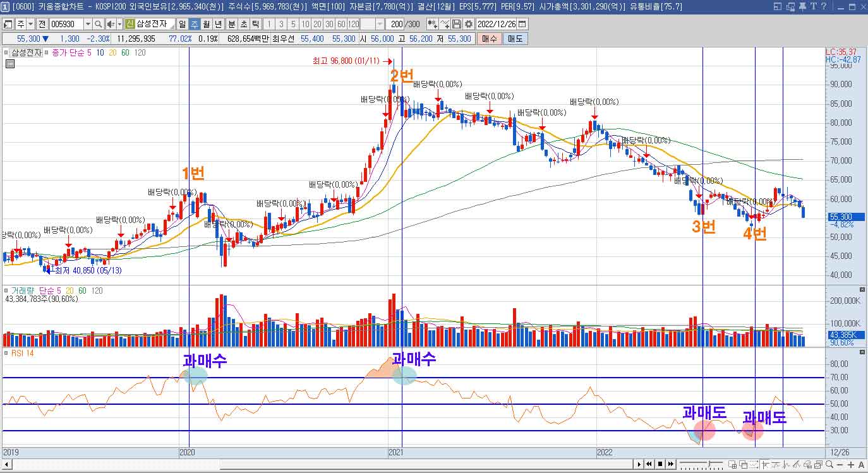Image resolution: width=868 pixels, height=473 pixels.
Task: Click the stop square control below chart
Action: tap(660, 465)
